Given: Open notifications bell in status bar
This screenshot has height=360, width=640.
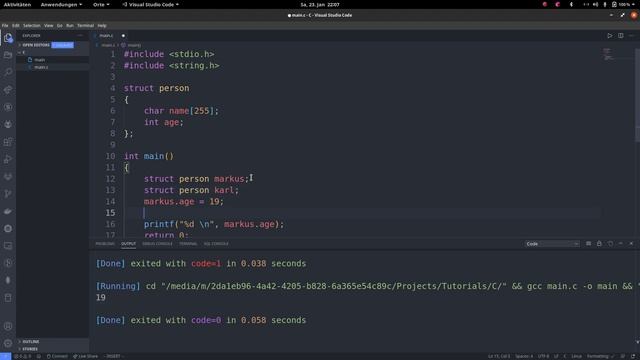Looking at the screenshot, I should (633, 356).
